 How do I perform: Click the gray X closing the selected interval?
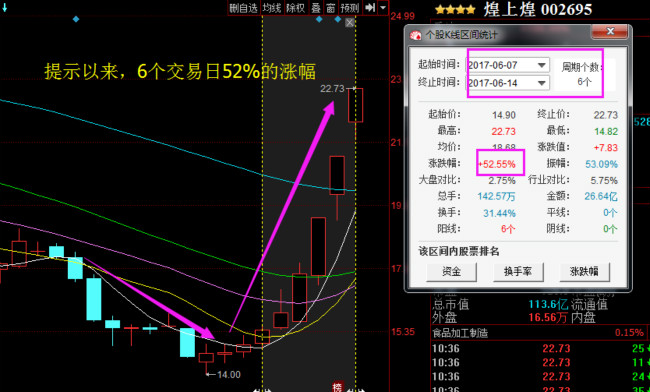click(x=350, y=23)
